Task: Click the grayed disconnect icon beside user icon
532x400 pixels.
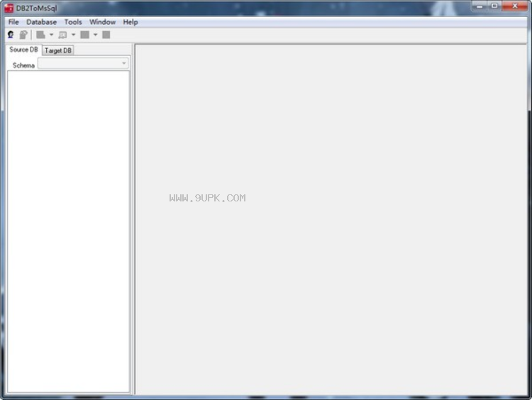Action: (x=23, y=35)
